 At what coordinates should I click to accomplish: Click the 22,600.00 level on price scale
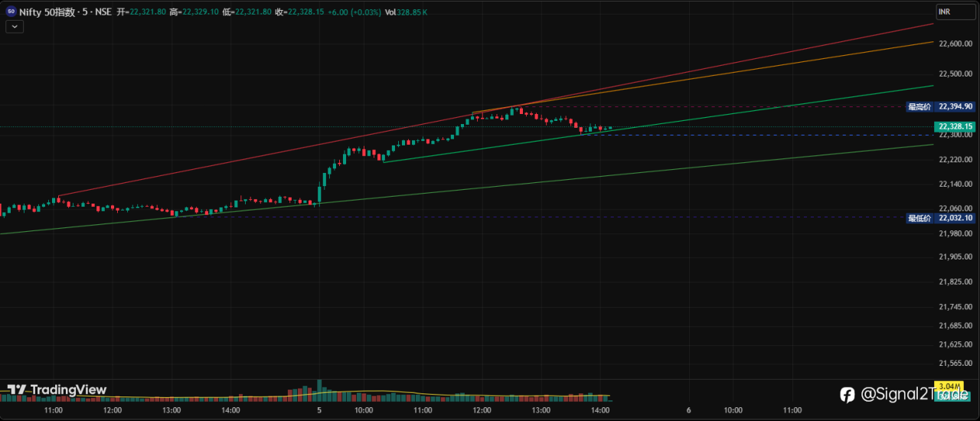pos(954,44)
